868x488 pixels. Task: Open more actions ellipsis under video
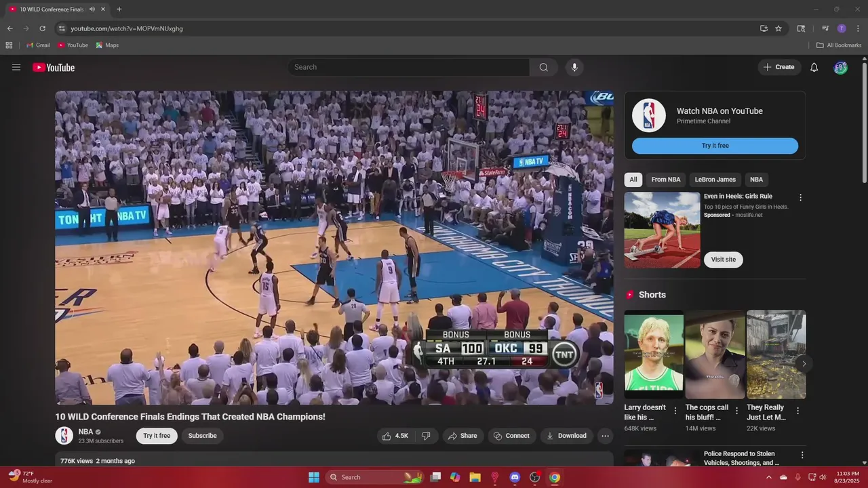tap(606, 436)
